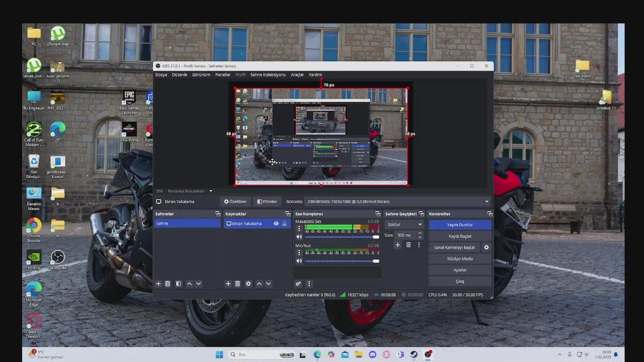Pop out the Sahneler dock
644x362 pixels.
coord(218,214)
